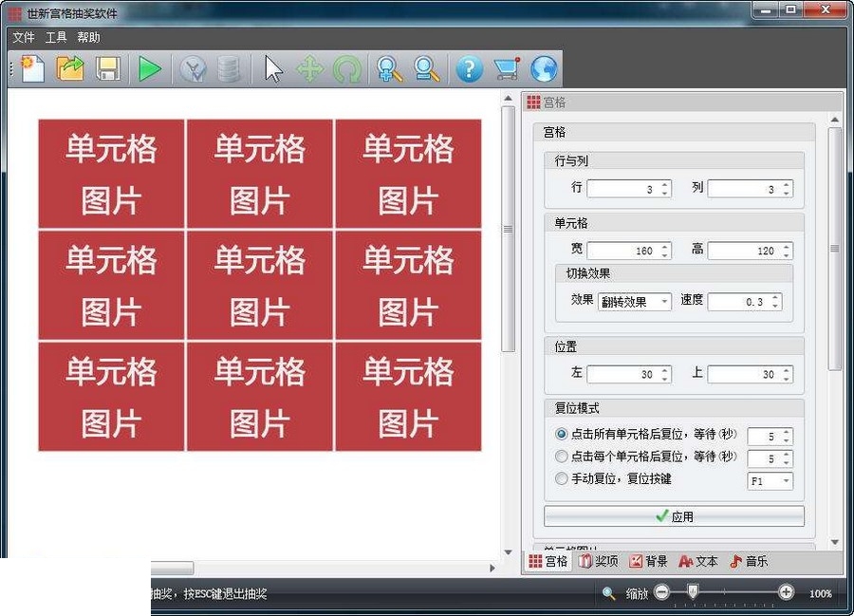854x616 pixels.
Task: Click zoom out minus icon in status bar
Action: coord(661,592)
